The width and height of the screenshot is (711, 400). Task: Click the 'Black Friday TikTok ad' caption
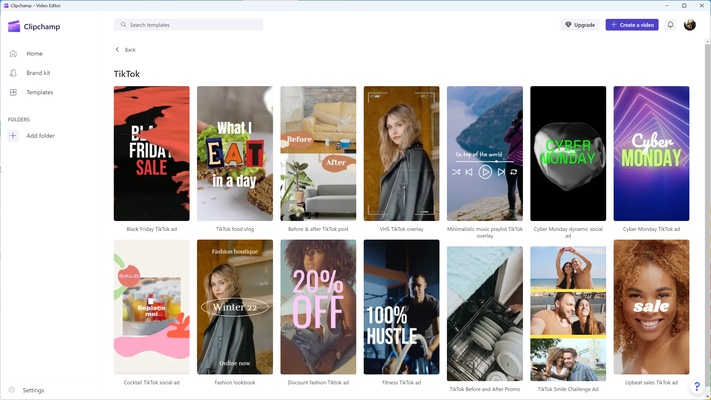click(x=151, y=229)
